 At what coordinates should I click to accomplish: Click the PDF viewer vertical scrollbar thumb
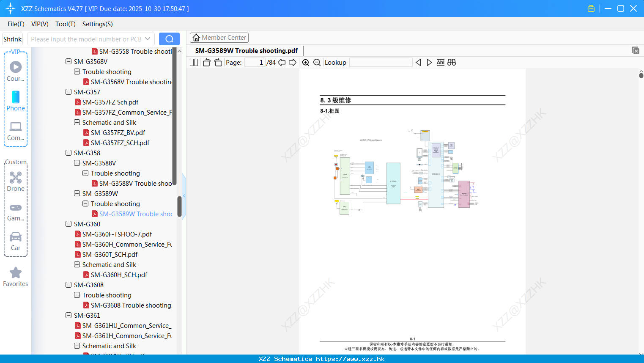pyautogui.click(x=641, y=75)
